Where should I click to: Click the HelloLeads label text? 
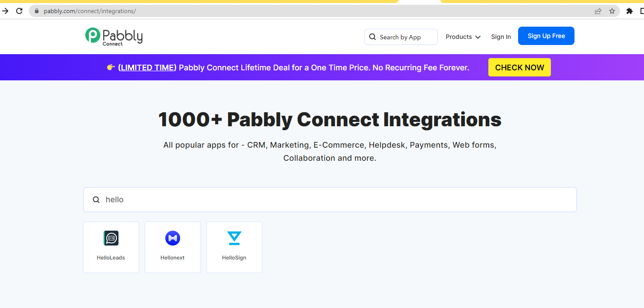111,258
